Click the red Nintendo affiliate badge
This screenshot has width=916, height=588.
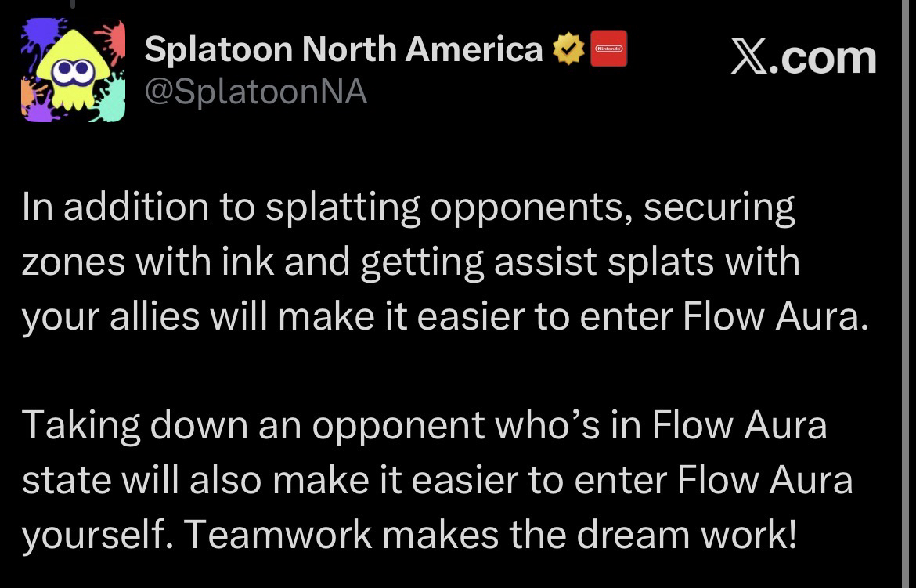click(x=608, y=49)
